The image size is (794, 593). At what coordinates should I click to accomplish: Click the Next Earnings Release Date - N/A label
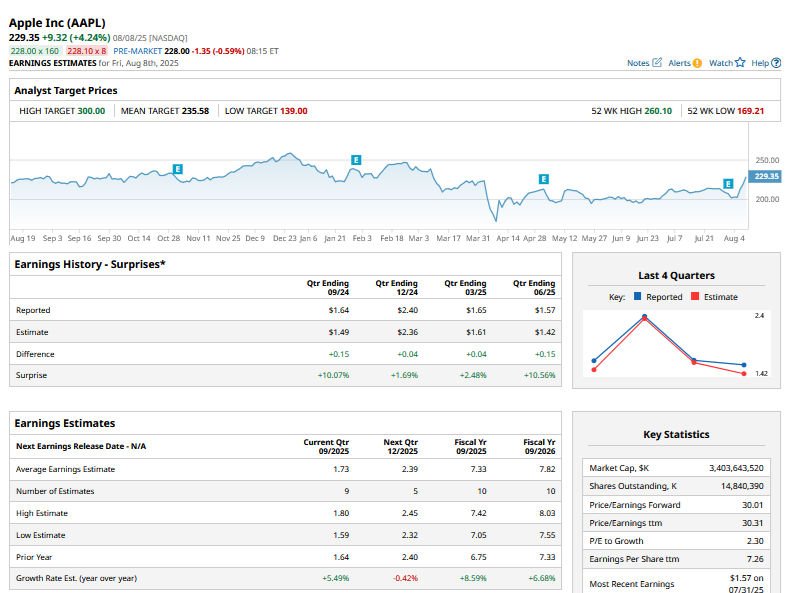(x=81, y=446)
